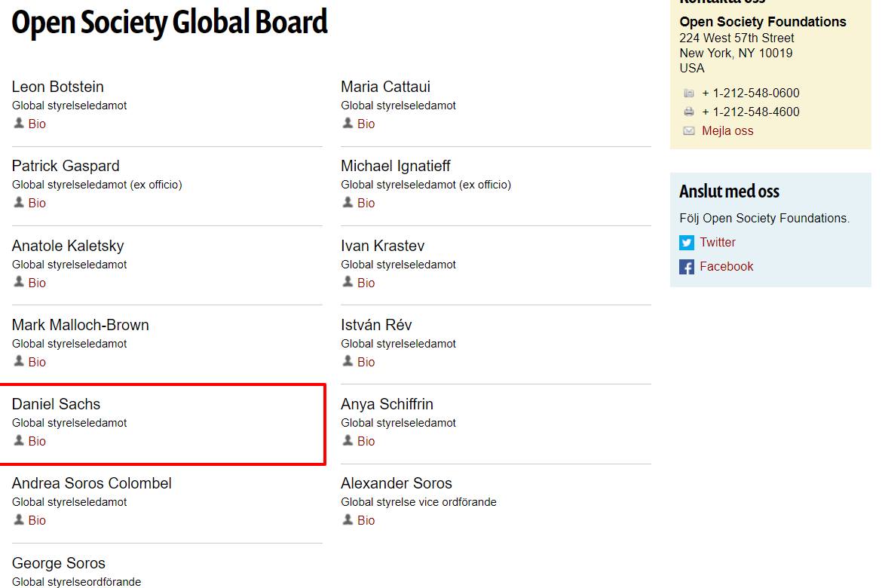Open Andrea Soros Colombel's Bio link

coord(37,521)
